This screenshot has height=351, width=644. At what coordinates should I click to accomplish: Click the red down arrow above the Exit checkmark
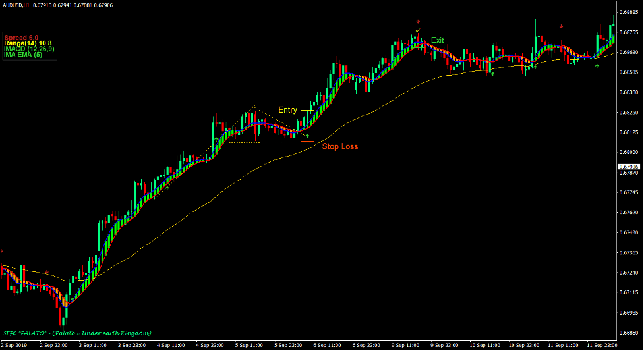pyautogui.click(x=418, y=22)
